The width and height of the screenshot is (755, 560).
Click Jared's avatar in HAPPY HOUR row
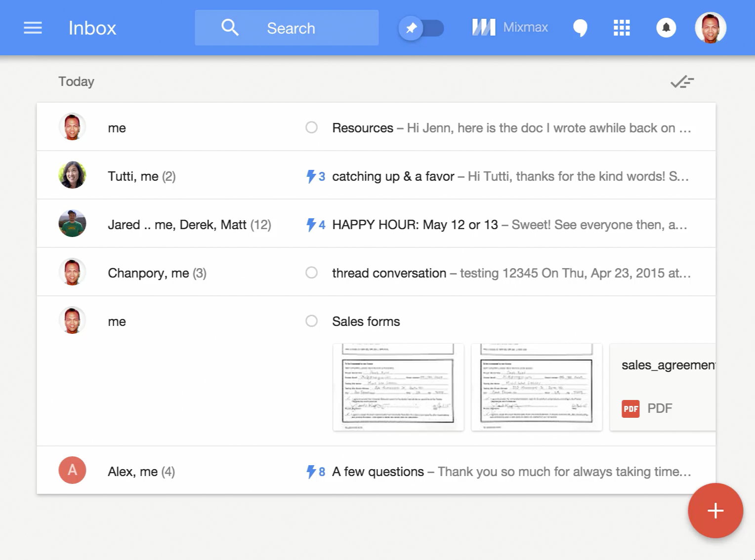click(x=72, y=223)
